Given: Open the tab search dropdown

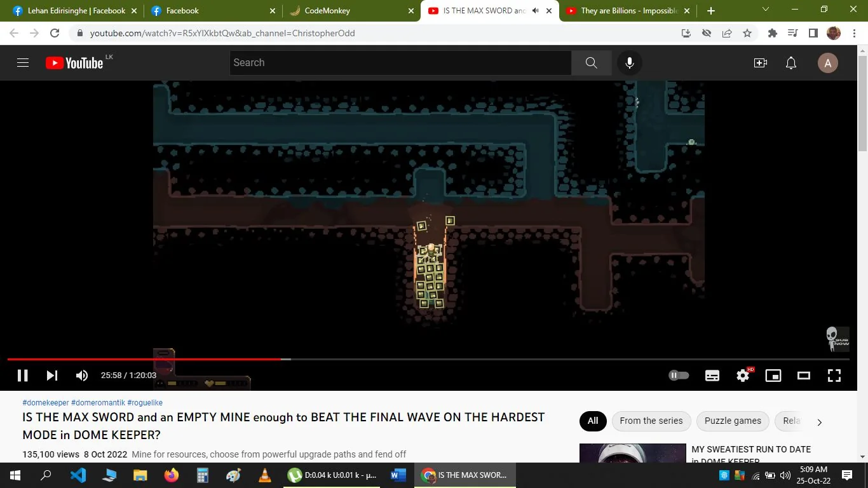Looking at the screenshot, I should click(766, 10).
